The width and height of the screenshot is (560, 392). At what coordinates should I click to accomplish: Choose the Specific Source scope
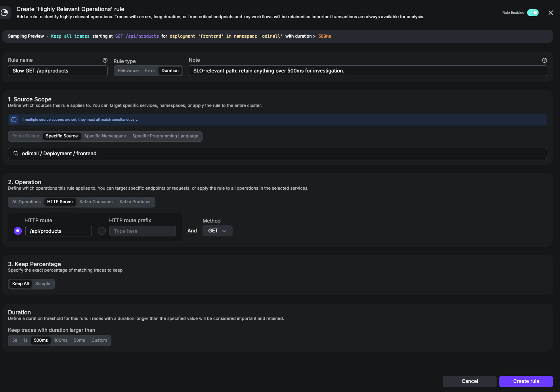coord(62,136)
